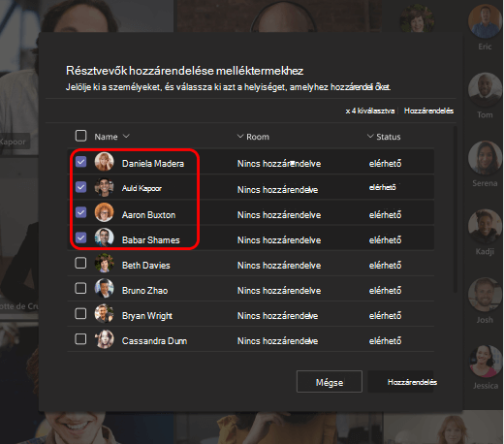Click the Status column header label

[x=389, y=137]
